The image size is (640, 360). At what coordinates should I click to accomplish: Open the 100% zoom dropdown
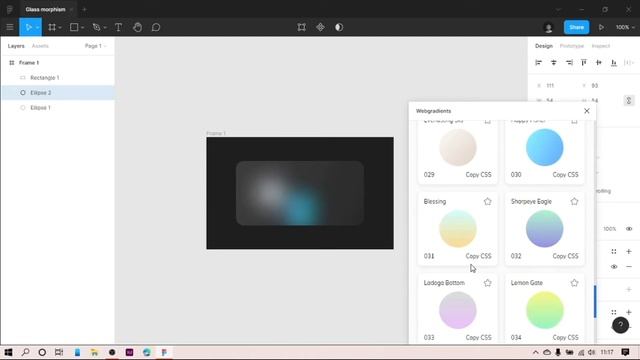[x=625, y=27]
